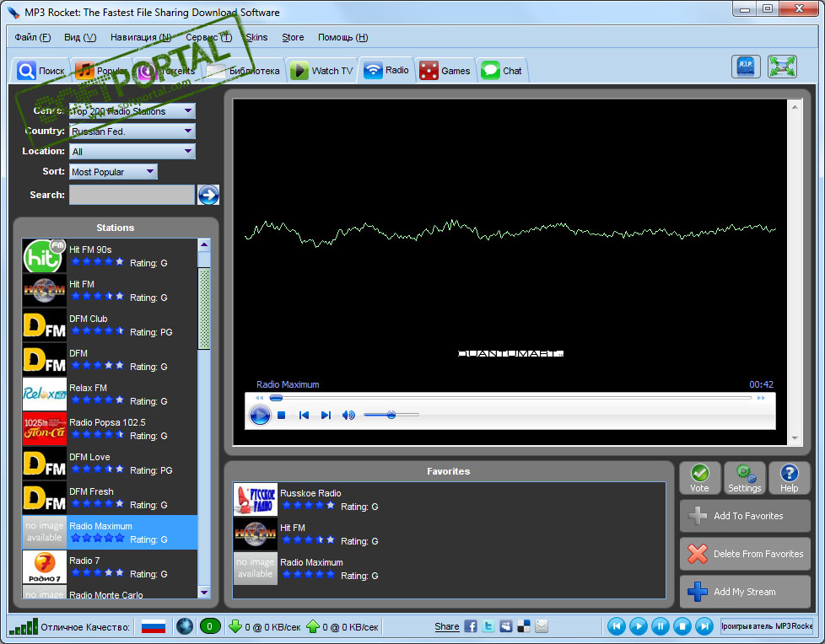Click the Russian flag status icon

pos(154,626)
